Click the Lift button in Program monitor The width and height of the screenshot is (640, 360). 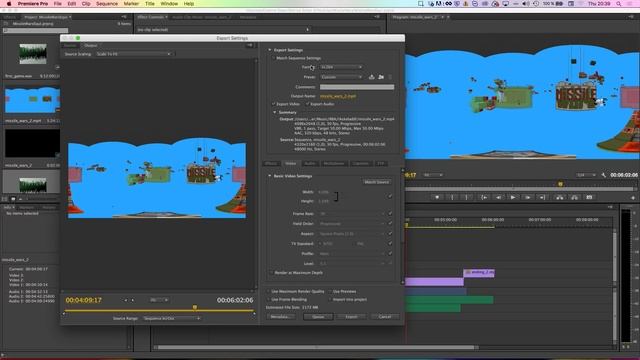pos(560,198)
